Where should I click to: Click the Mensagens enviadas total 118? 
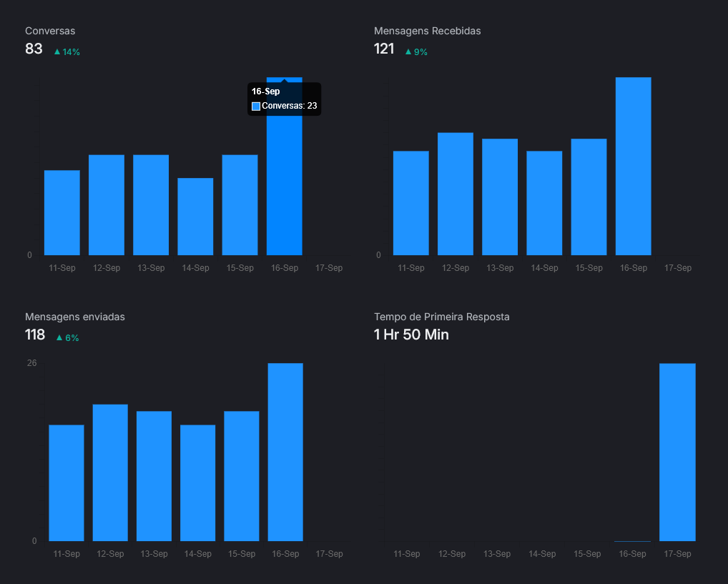[35, 335]
